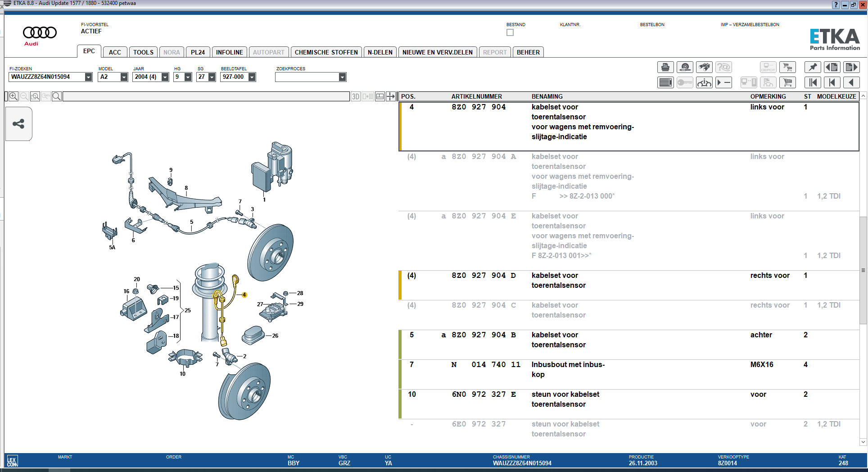
Task: Click the OPMERKING column header
Action: (768, 96)
